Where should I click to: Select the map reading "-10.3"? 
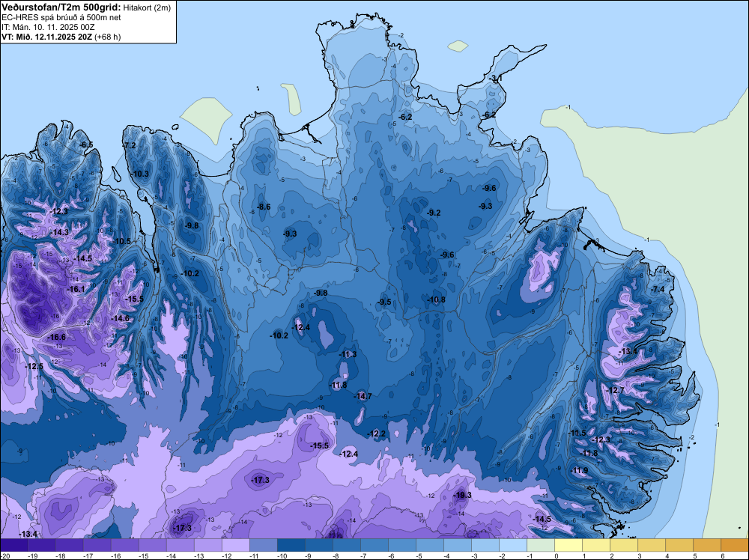[x=141, y=174]
